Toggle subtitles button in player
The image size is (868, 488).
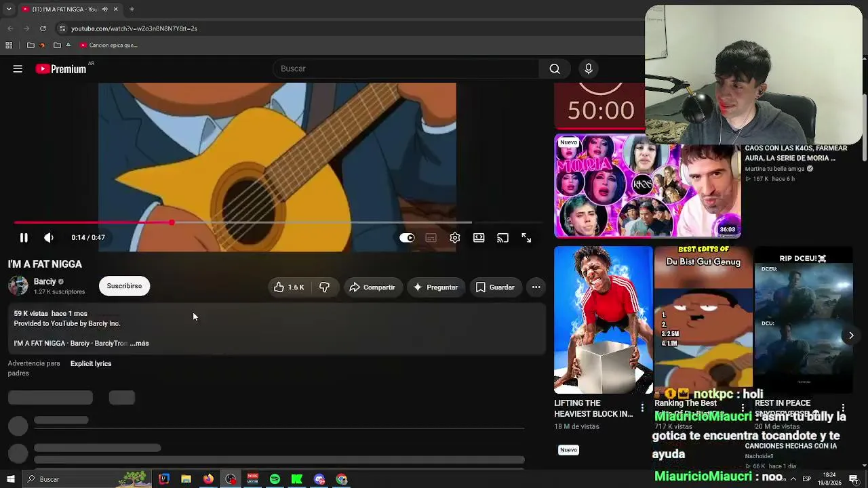[431, 238]
